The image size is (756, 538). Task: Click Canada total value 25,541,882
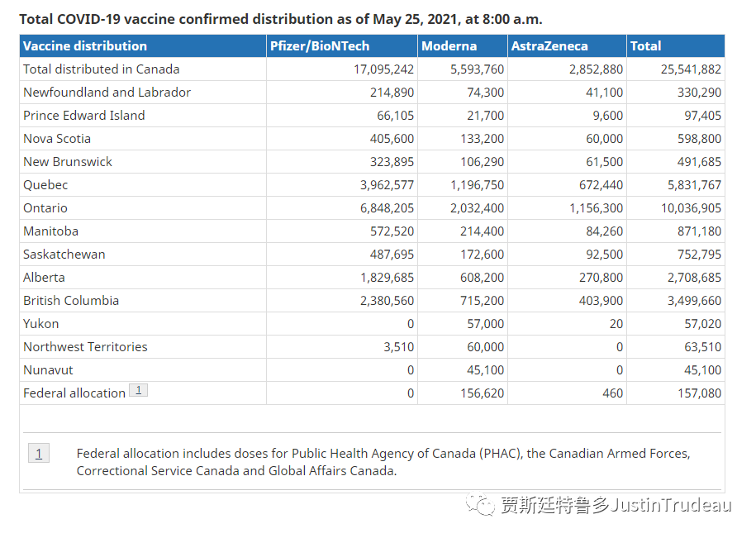click(691, 69)
